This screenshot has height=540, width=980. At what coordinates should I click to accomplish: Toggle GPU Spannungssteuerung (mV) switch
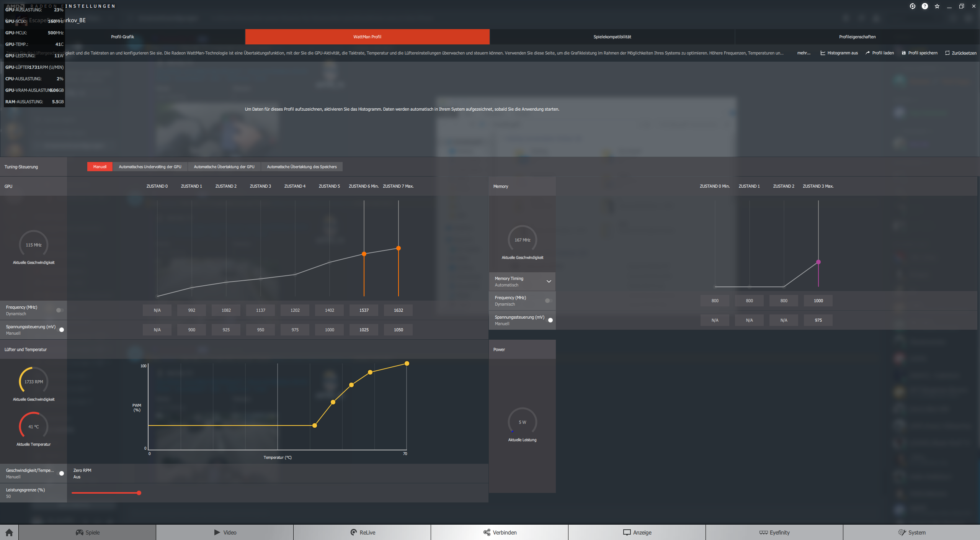point(60,330)
